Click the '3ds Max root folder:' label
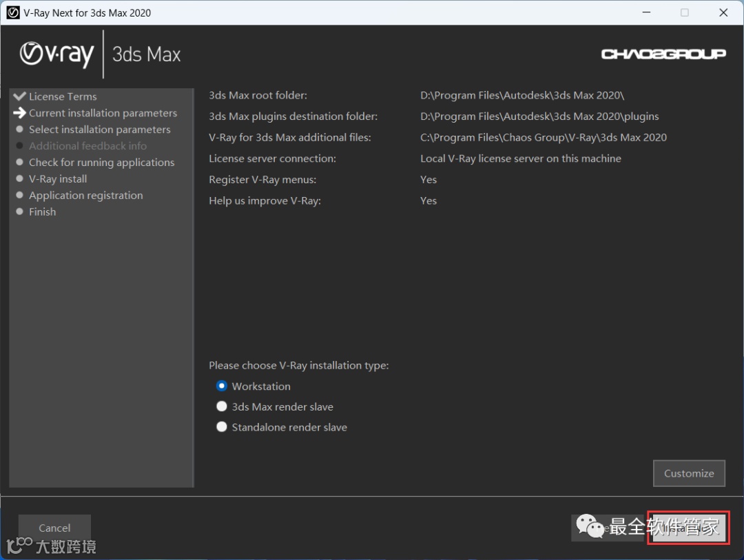This screenshot has height=560, width=744. coord(258,95)
